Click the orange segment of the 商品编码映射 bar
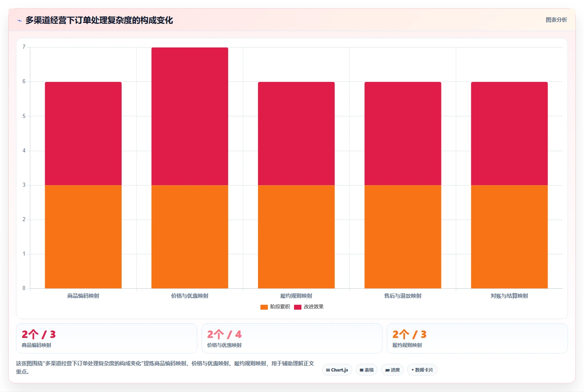The height and width of the screenshot is (392, 584). point(83,237)
